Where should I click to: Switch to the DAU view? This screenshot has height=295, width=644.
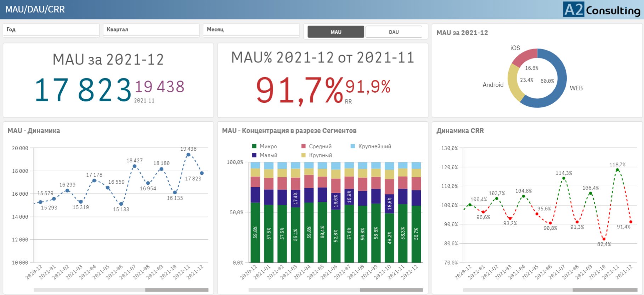(394, 32)
